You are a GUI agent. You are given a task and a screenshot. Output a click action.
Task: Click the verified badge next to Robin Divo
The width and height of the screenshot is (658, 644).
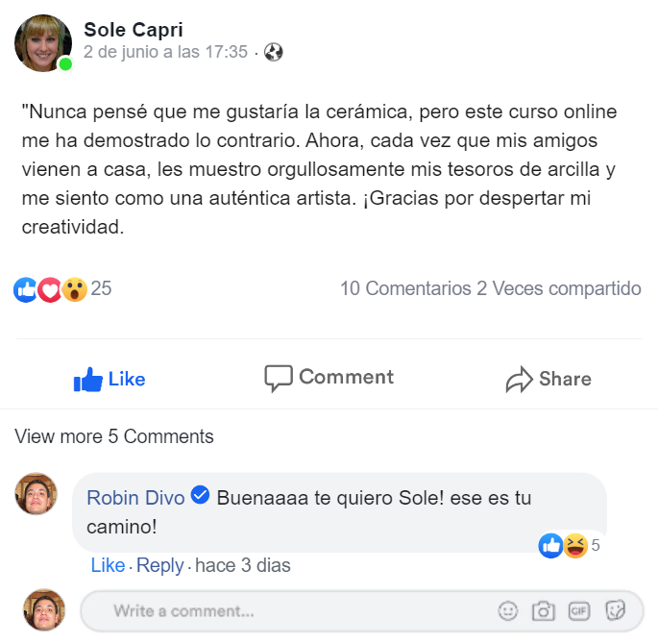[201, 496]
